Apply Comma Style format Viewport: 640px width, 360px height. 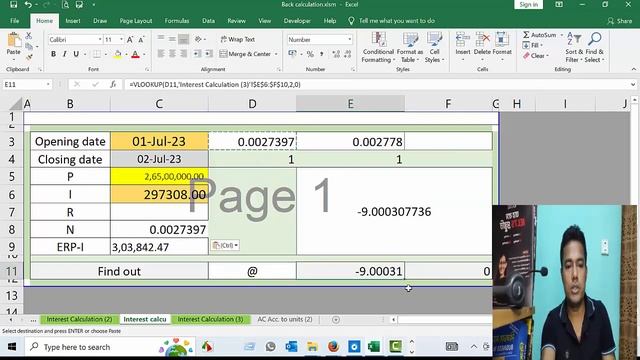322,54
